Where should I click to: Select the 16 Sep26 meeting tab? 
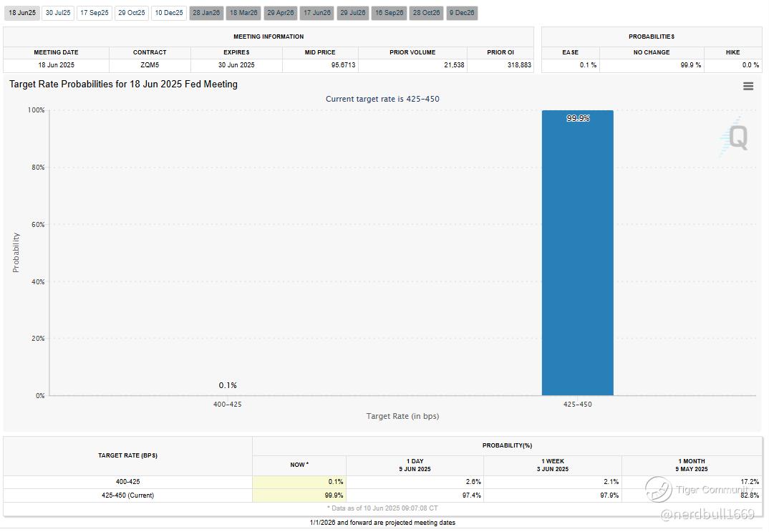pos(389,13)
